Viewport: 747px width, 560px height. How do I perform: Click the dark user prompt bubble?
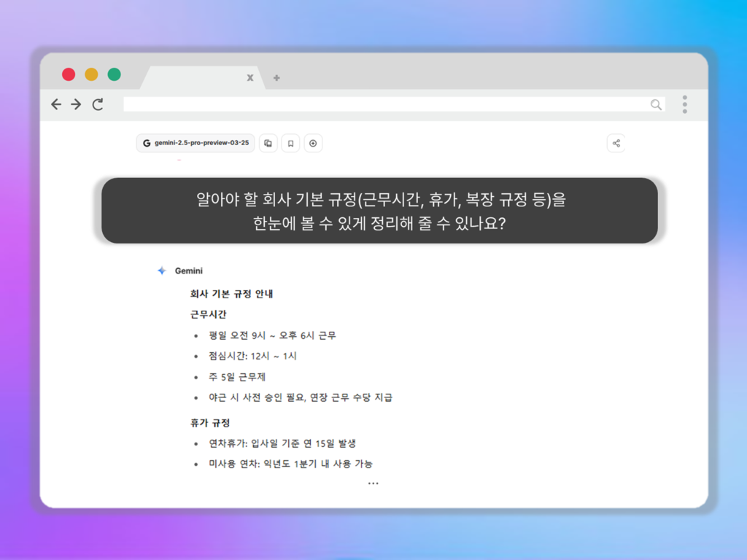click(x=379, y=211)
